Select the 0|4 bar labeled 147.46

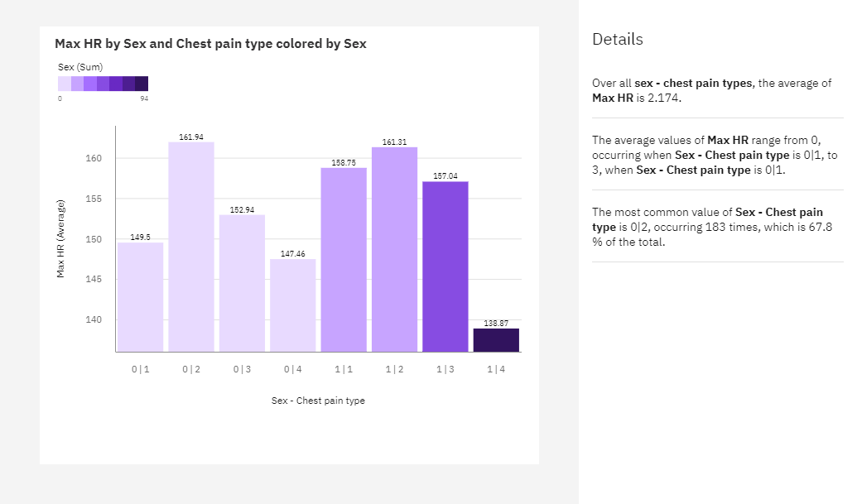point(293,305)
